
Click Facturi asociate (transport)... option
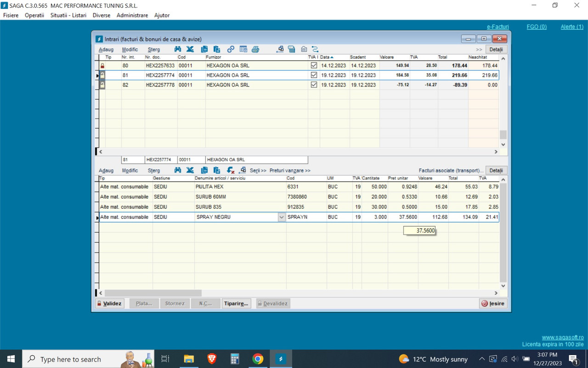click(451, 171)
